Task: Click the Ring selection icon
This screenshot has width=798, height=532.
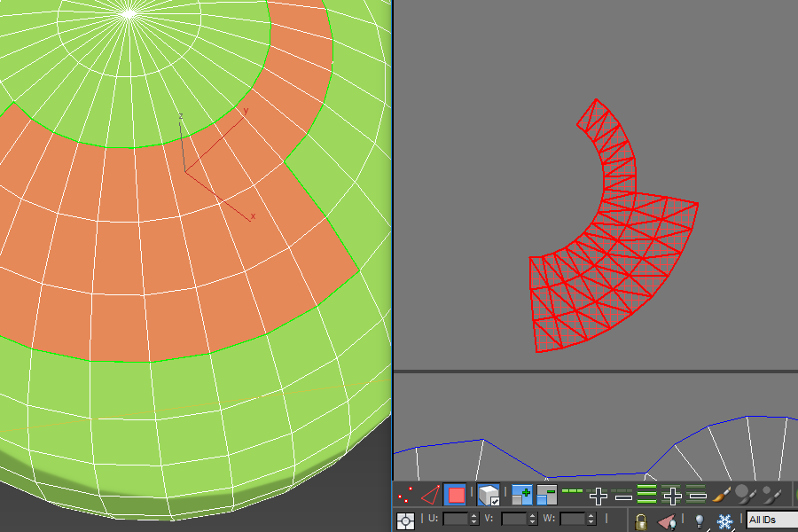Action: (647, 495)
